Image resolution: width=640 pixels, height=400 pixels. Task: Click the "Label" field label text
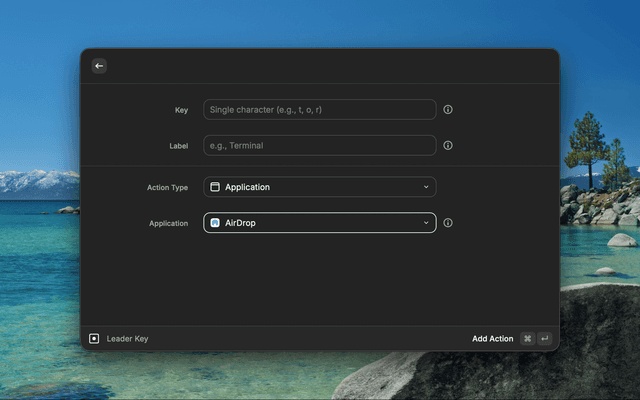coord(178,146)
